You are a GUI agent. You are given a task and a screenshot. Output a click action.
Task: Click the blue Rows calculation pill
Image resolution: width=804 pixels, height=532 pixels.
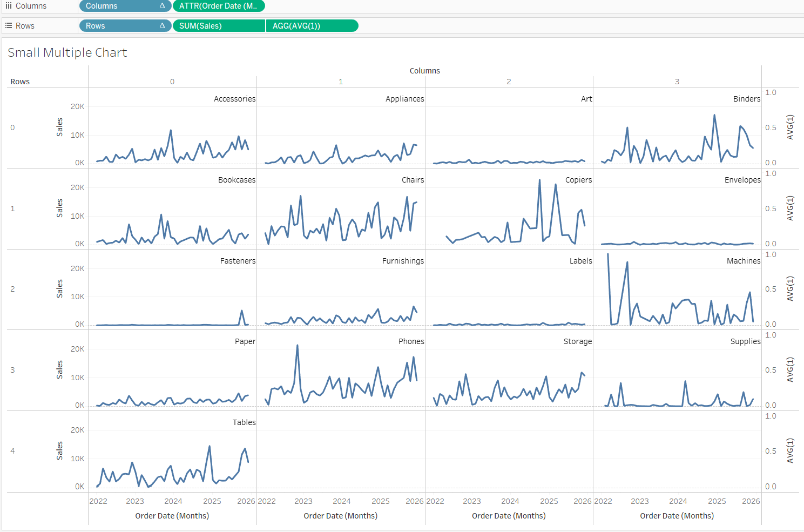tap(125, 26)
